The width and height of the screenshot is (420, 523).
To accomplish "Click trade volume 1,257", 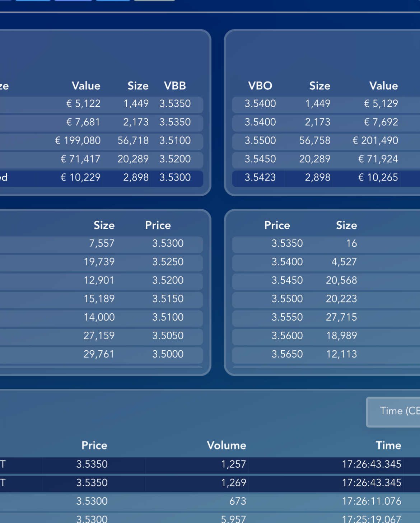I will click(233, 464).
